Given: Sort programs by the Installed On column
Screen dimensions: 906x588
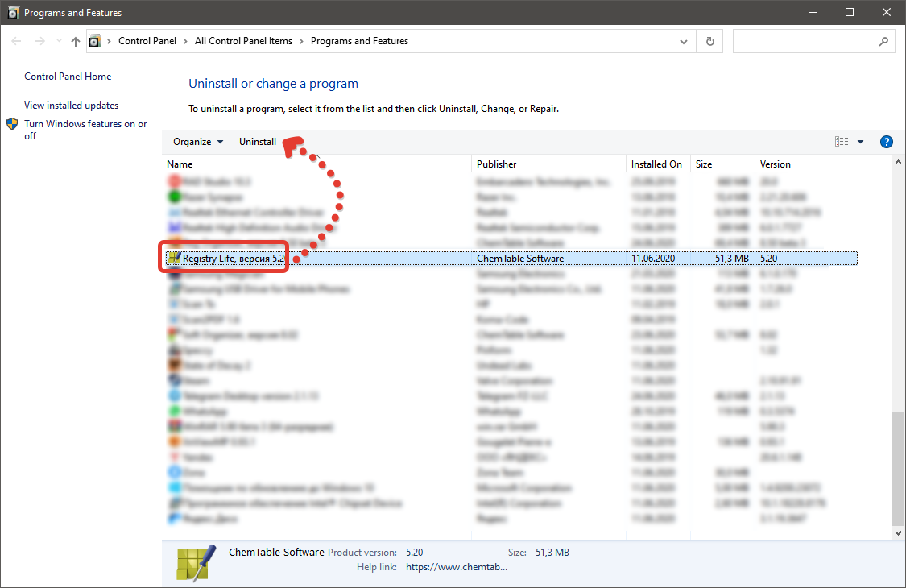Looking at the screenshot, I should pos(656,164).
